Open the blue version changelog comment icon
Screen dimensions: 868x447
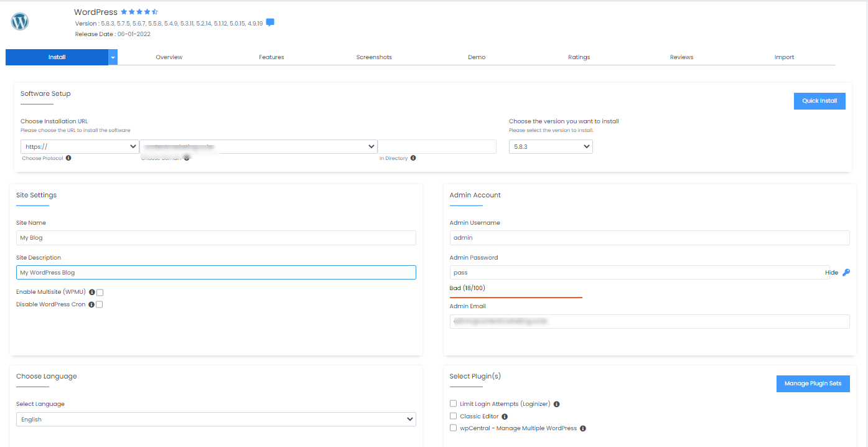(x=270, y=22)
